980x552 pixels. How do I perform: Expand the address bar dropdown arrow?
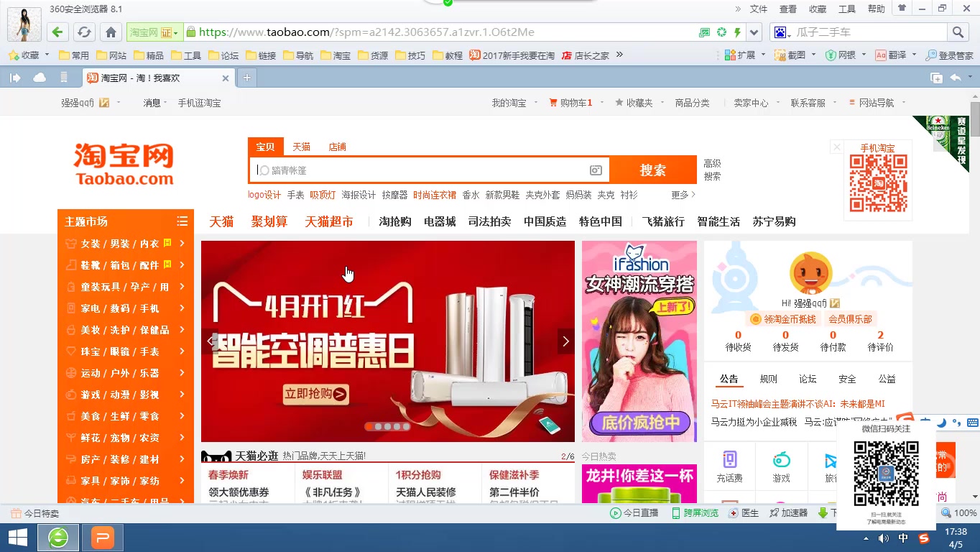click(754, 32)
